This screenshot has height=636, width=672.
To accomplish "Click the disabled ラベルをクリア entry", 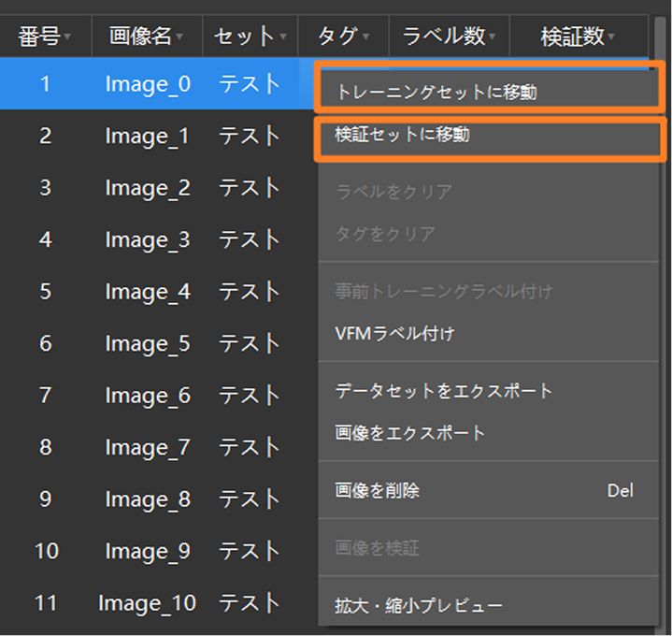I will (x=489, y=192).
